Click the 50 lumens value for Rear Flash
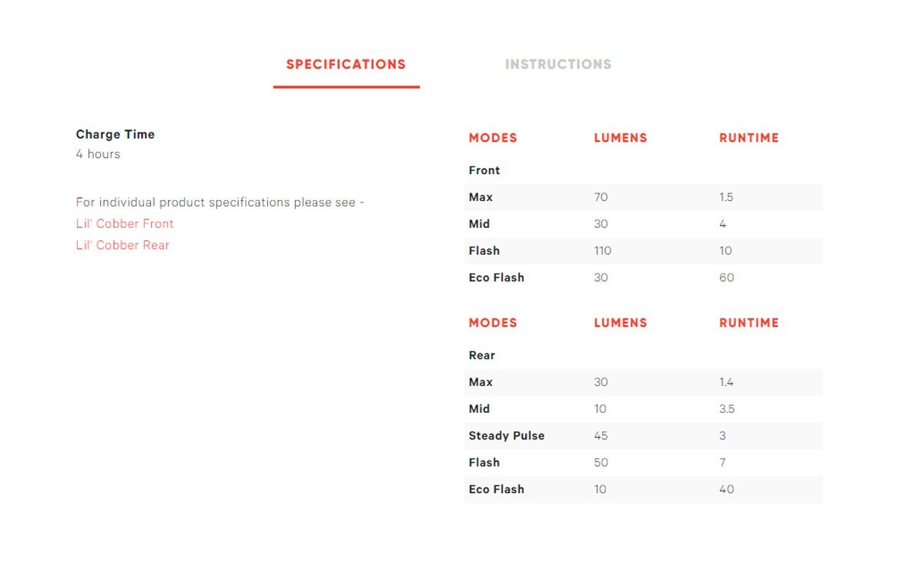This screenshot has width=924, height=570. click(x=601, y=462)
